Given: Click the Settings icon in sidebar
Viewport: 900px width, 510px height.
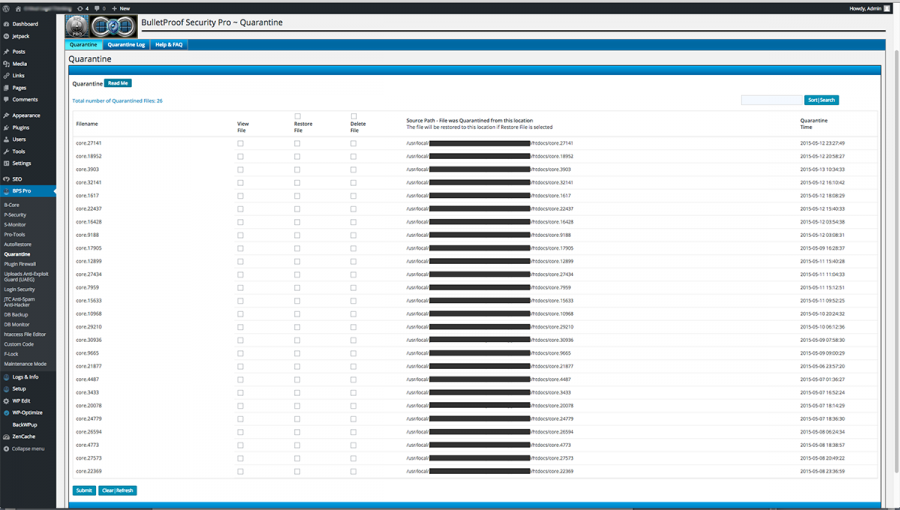Looking at the screenshot, I should [x=6, y=163].
